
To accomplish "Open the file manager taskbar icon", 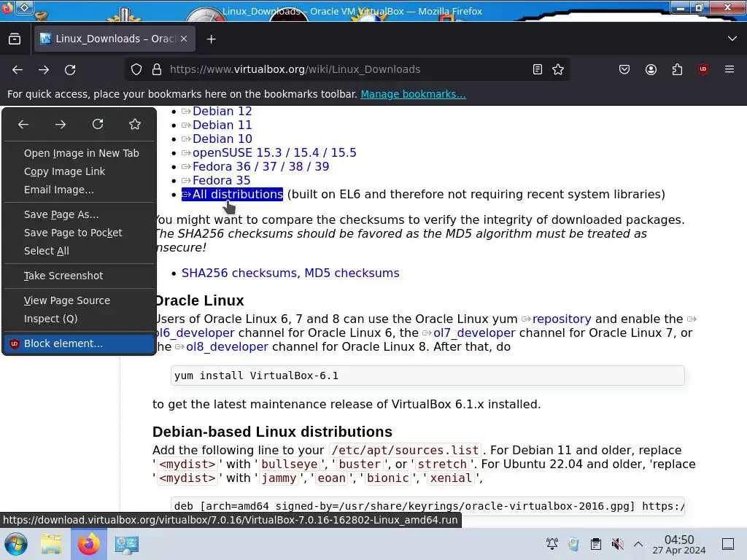I will 51,544.
